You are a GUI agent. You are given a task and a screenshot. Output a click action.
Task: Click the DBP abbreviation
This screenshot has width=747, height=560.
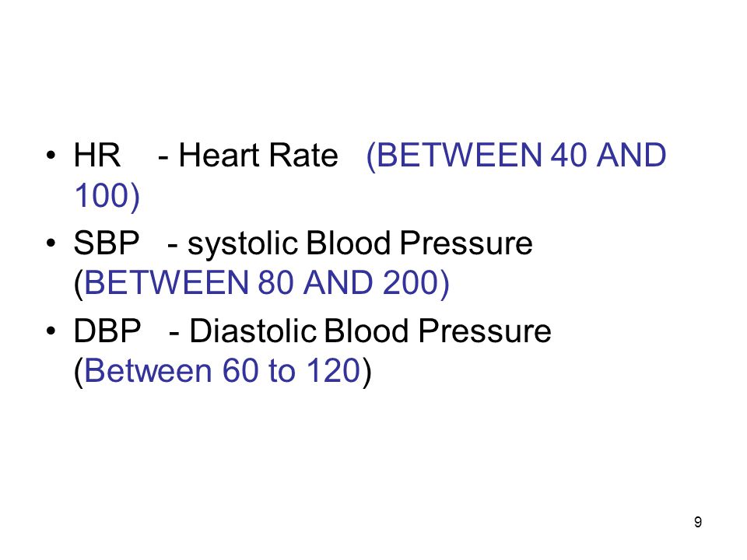pyautogui.click(x=107, y=331)
